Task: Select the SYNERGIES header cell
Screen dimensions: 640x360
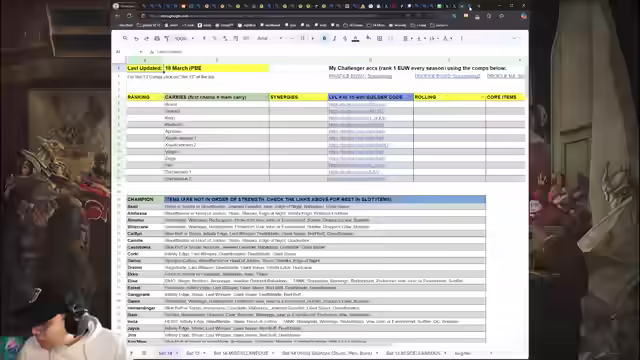Action: point(298,97)
